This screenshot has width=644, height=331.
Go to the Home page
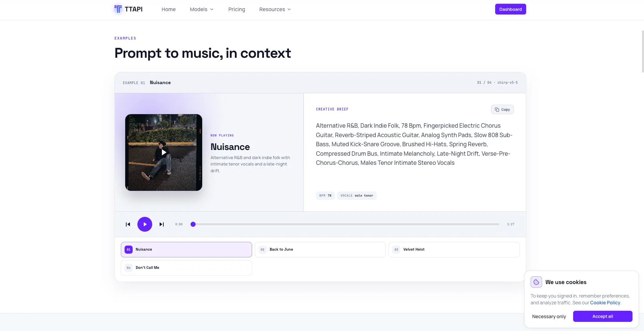coord(168,9)
